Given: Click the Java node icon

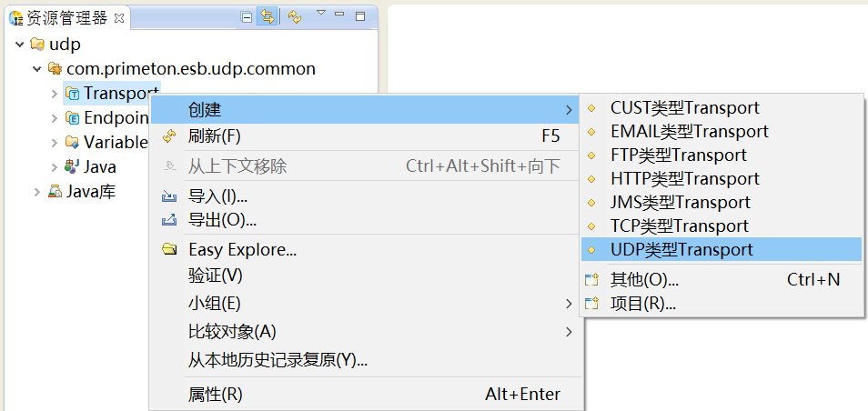Looking at the screenshot, I should pyautogui.click(x=73, y=166).
